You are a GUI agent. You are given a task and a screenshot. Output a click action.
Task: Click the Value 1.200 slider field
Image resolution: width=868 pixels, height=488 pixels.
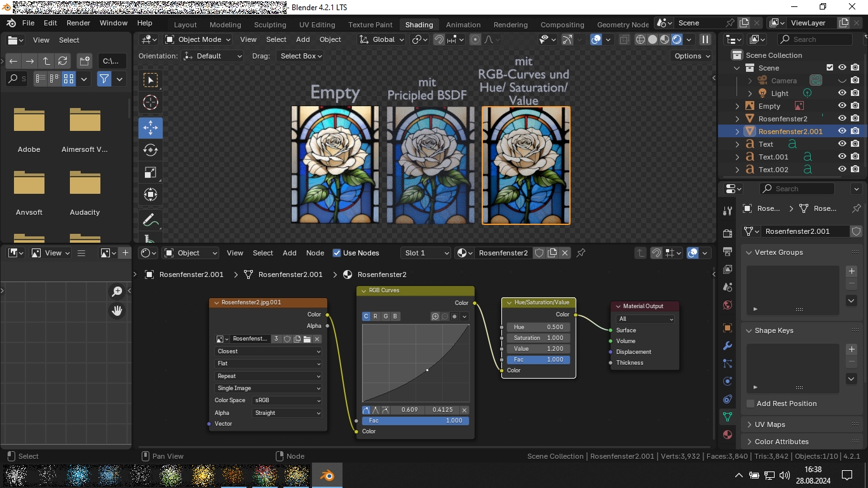[538, 349]
